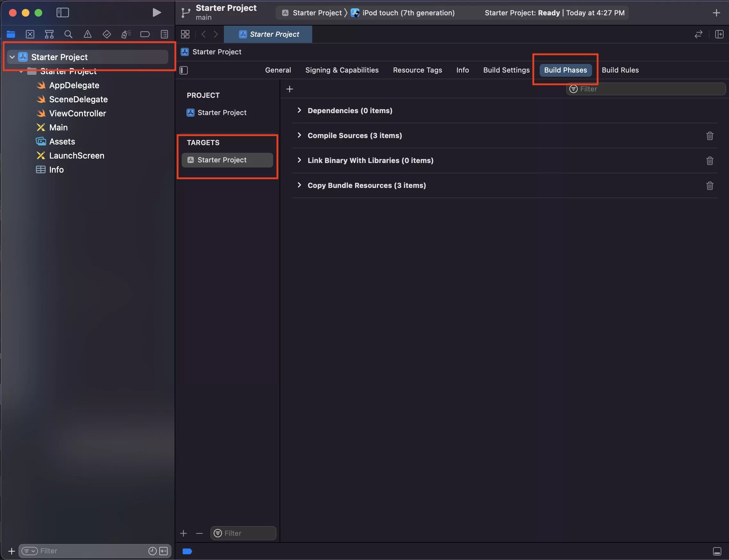The image size is (729, 560).
Task: Toggle the recent files filter clock icon
Action: (x=153, y=551)
